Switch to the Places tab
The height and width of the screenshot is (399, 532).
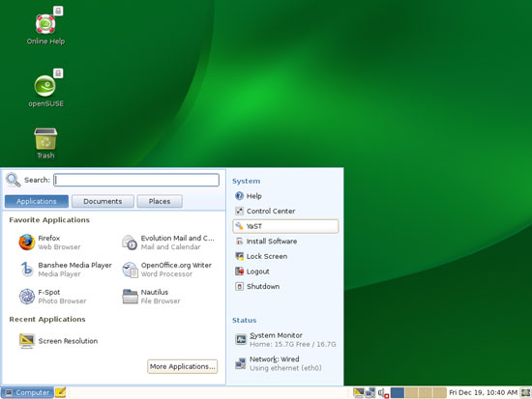click(160, 201)
